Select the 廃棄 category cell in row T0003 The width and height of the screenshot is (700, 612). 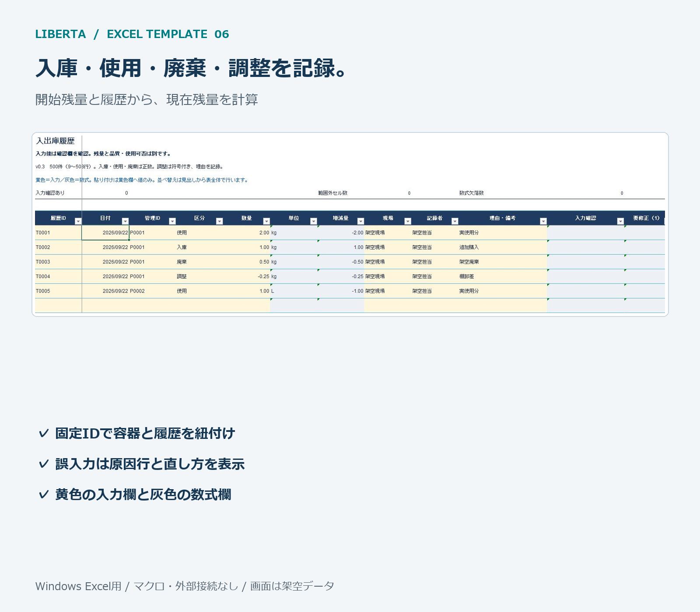[199, 262]
